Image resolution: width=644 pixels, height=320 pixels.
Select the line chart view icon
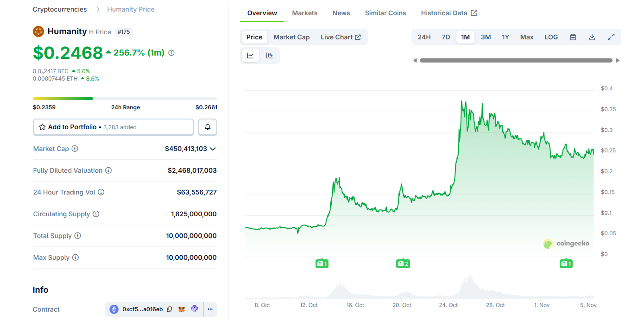(251, 56)
